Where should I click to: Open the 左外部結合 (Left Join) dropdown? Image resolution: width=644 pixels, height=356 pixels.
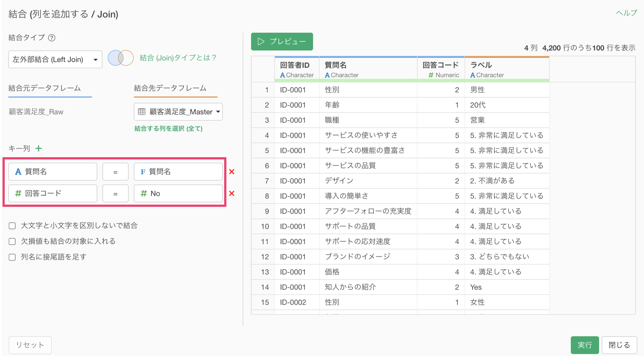[55, 59]
